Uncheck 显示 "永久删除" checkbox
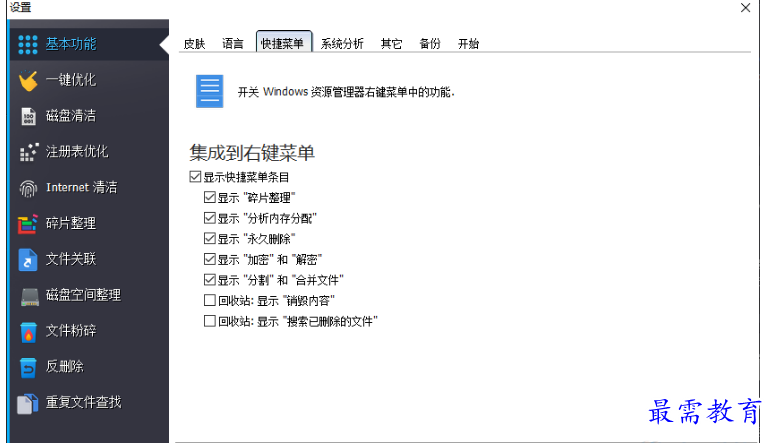This screenshot has width=770, height=443. pos(210,239)
